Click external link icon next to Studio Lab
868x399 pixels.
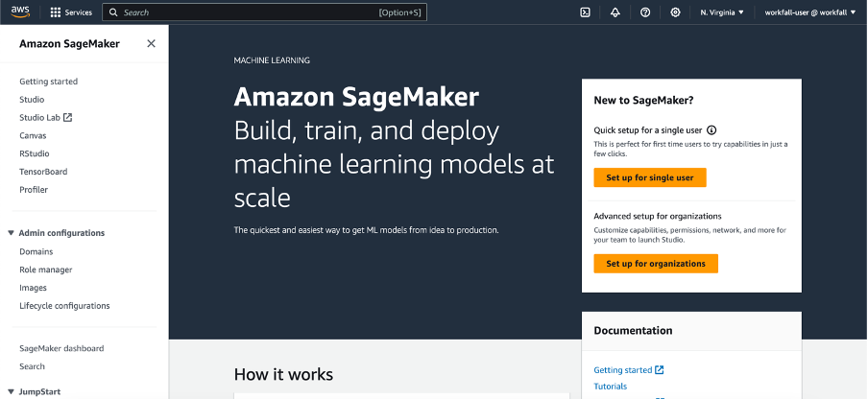coord(67,117)
